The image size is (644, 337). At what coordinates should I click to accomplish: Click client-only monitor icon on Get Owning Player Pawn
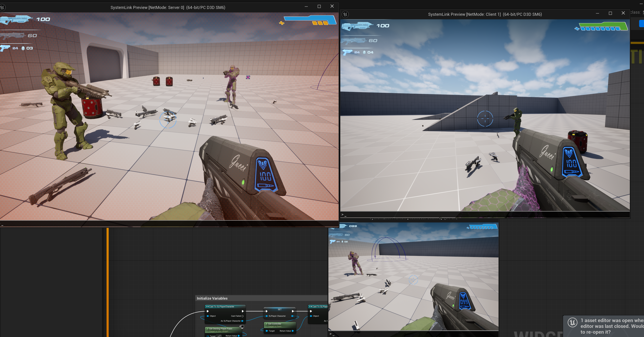point(242,327)
